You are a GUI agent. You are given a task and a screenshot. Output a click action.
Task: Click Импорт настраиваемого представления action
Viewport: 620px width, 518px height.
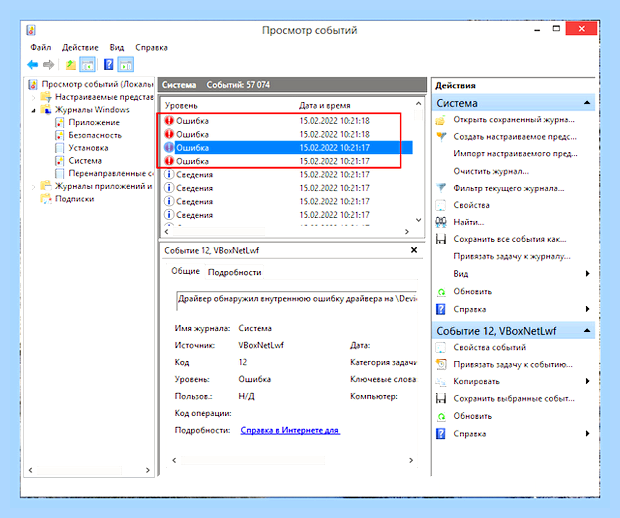(x=515, y=154)
